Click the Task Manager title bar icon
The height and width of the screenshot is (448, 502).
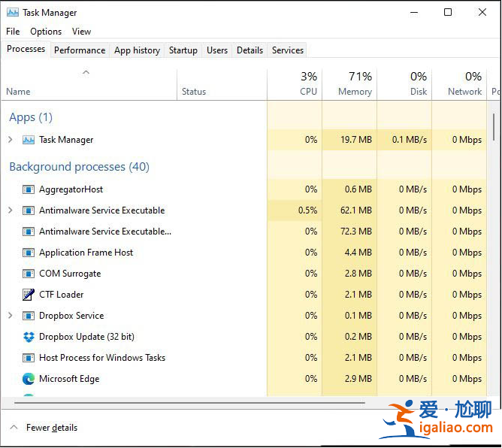point(13,13)
